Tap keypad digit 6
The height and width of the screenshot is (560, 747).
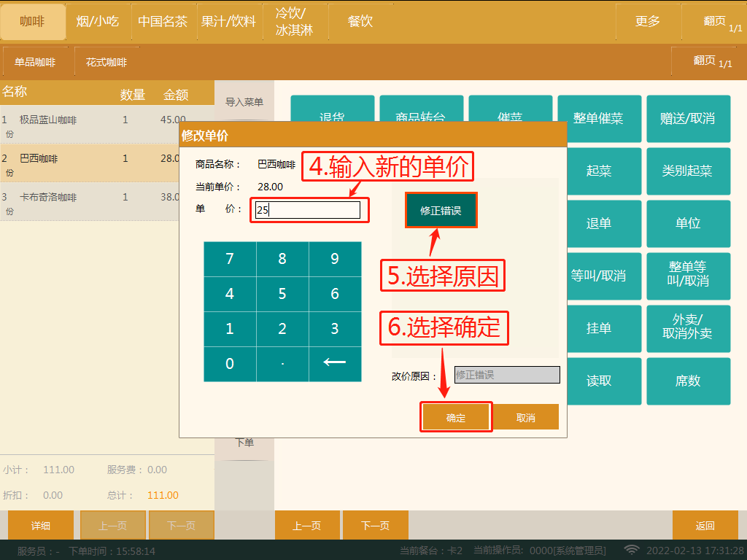[x=335, y=294]
